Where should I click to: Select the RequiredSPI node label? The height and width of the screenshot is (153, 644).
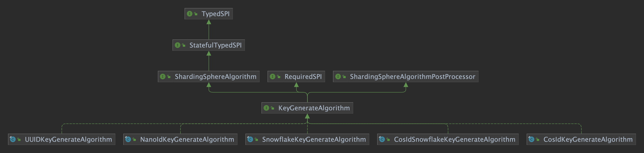(303, 77)
